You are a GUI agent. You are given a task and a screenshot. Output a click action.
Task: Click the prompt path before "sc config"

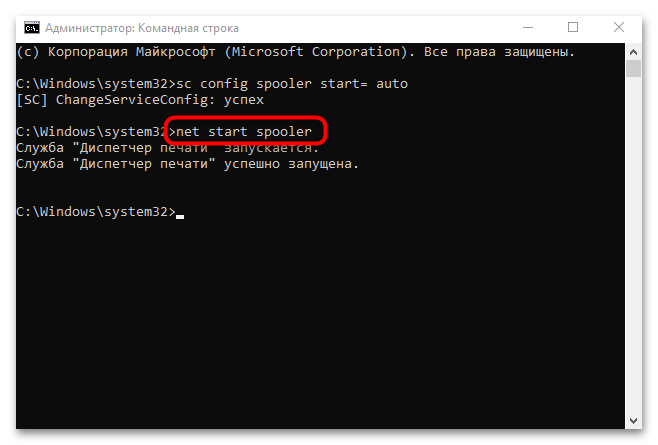95,82
